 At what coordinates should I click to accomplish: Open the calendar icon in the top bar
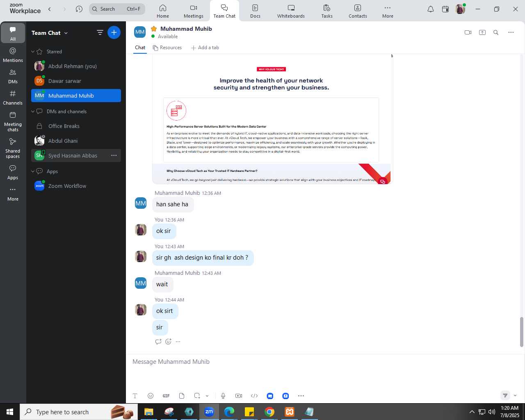click(445, 9)
